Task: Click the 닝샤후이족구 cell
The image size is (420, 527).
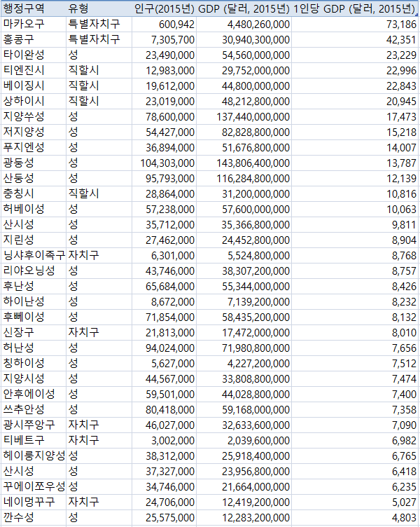Action: (34, 254)
